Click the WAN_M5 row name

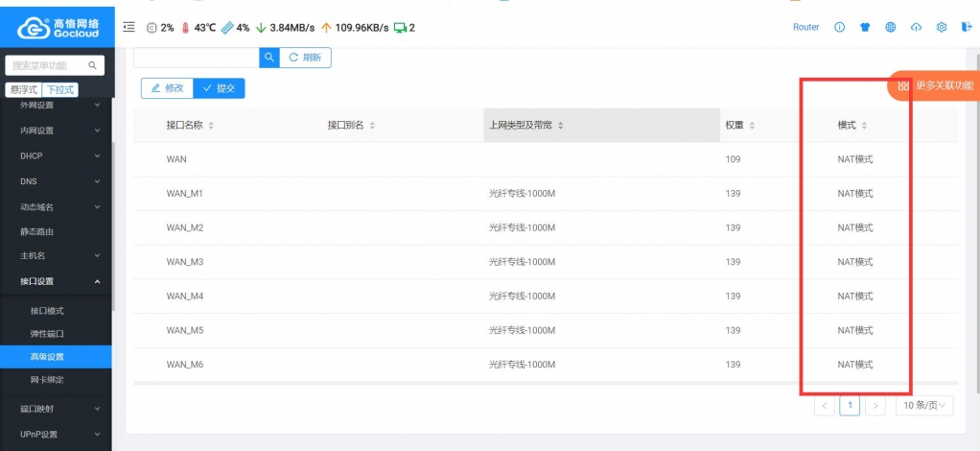tap(185, 330)
